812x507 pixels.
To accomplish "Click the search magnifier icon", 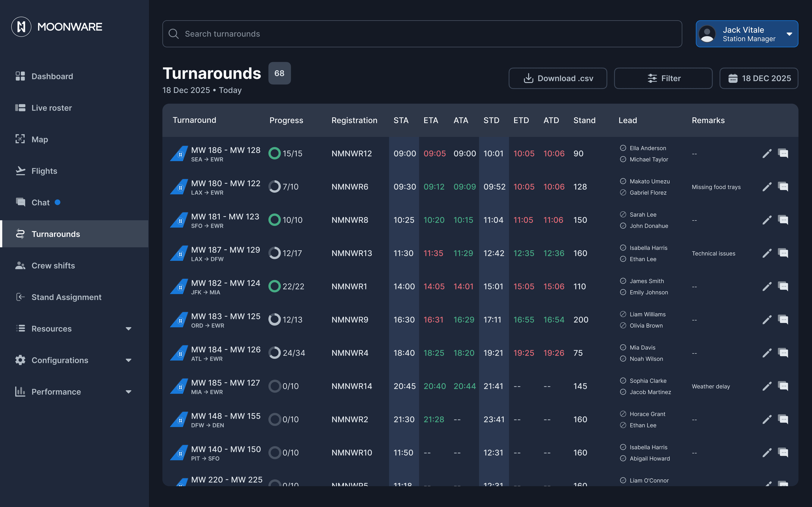I will 173,34.
